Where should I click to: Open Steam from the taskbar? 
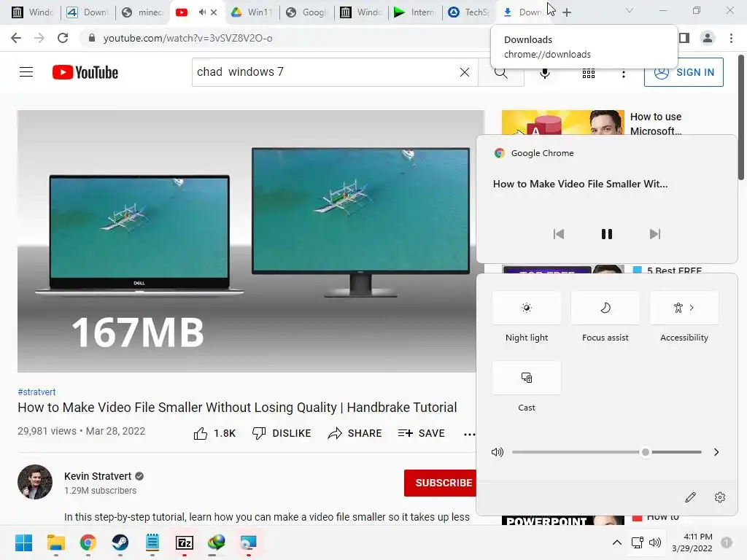120,542
